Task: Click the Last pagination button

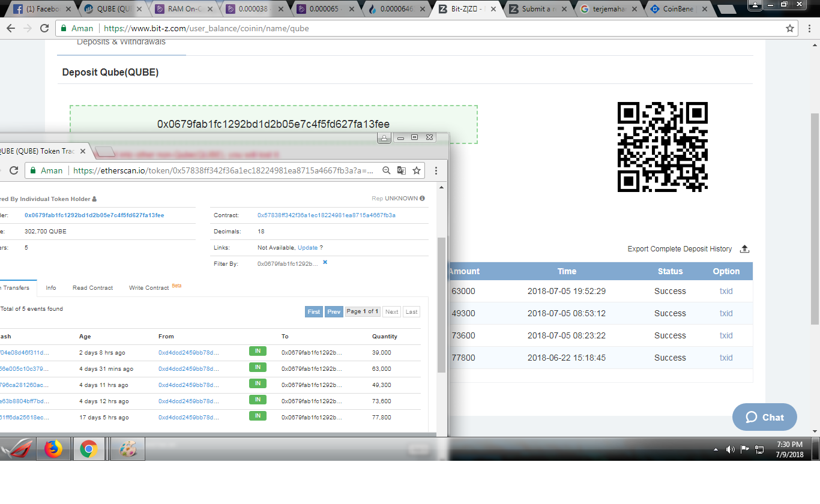Action: coord(411,311)
